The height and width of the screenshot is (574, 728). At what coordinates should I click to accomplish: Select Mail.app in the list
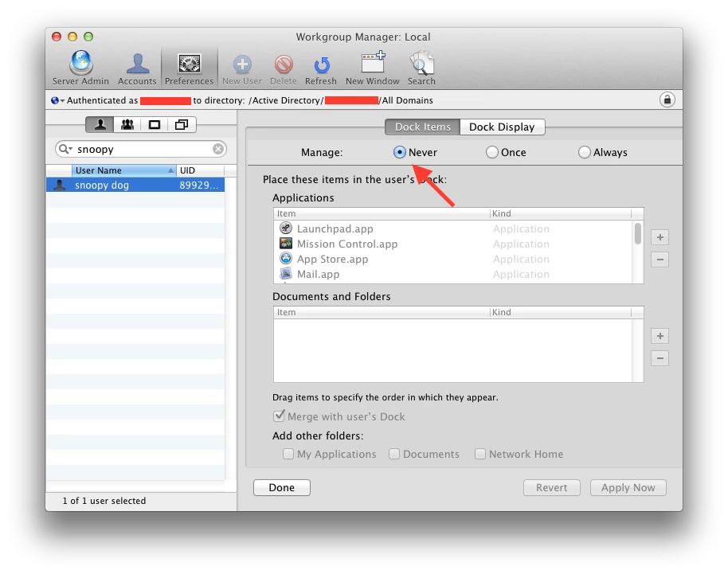(x=452, y=274)
